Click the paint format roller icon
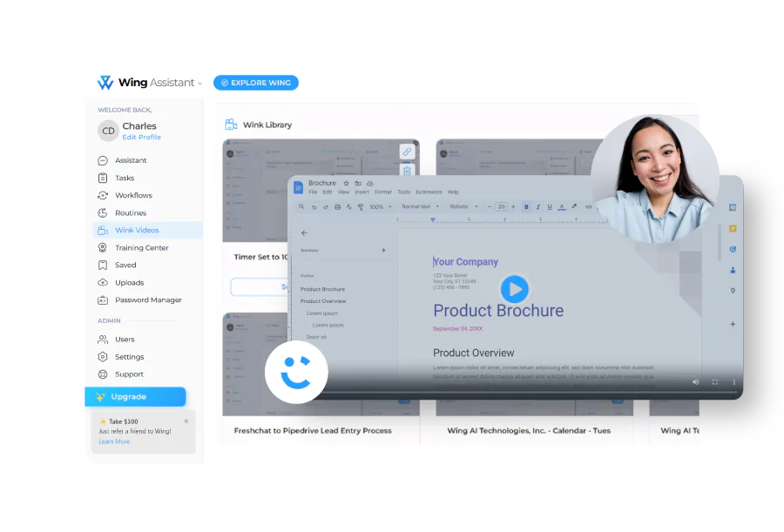 click(361, 206)
